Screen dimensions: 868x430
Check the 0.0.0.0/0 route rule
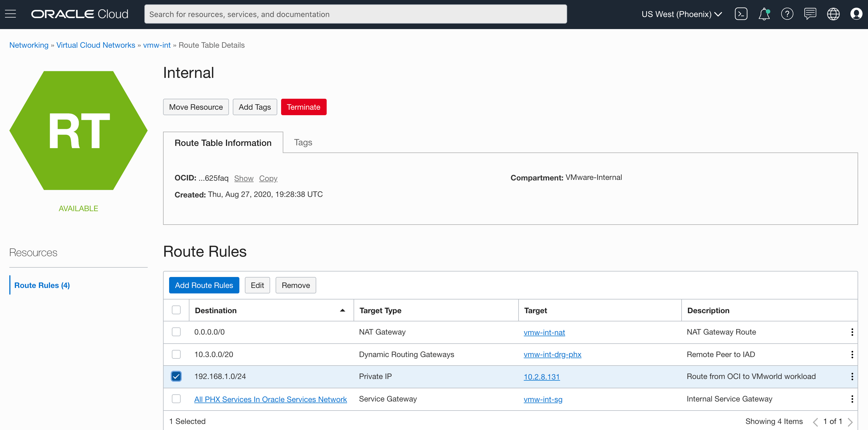tap(176, 332)
